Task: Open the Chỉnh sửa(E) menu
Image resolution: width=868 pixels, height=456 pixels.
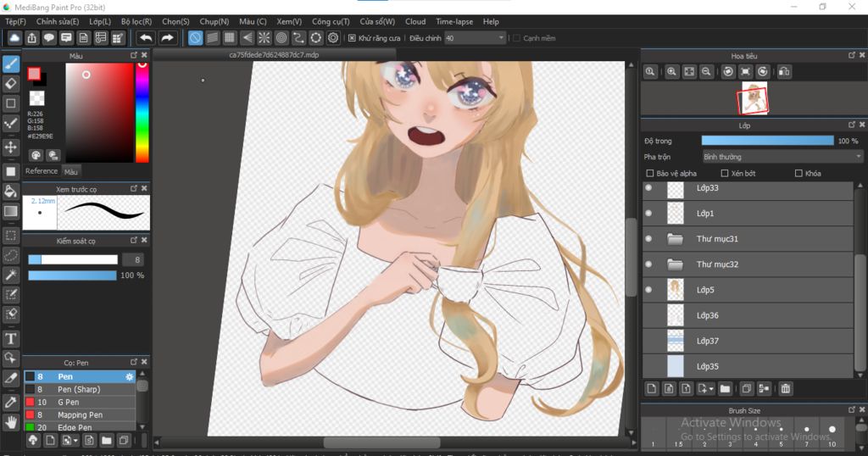Action: 58,21
